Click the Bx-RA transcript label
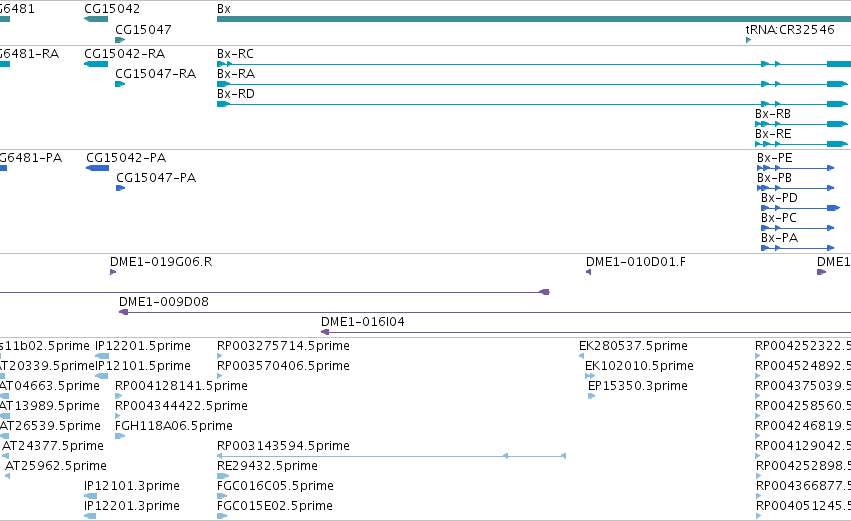The image size is (851, 521). [x=236, y=74]
